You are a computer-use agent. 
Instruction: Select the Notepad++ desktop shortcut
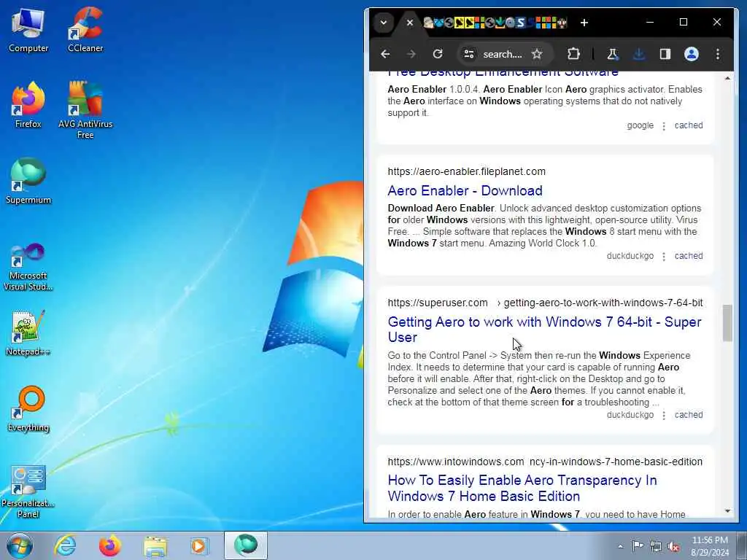[28, 332]
